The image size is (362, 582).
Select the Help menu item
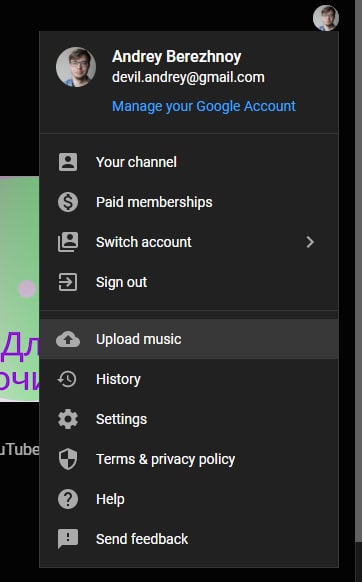(x=189, y=499)
